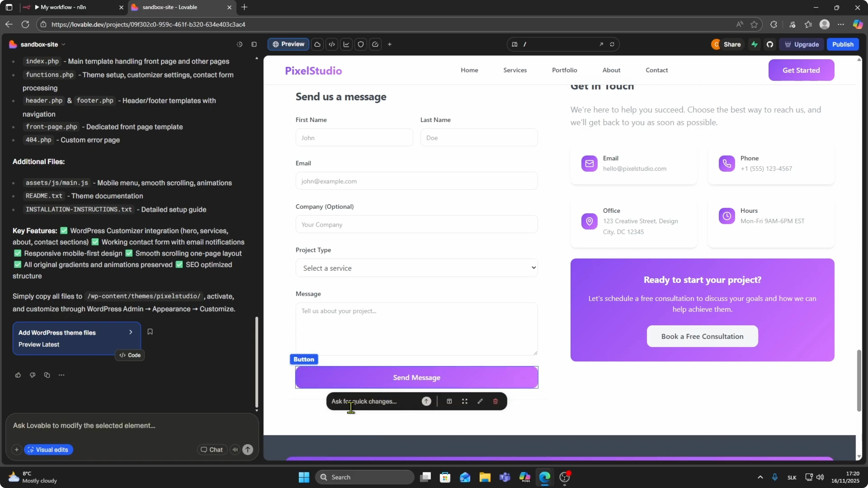The width and height of the screenshot is (868, 488).
Task: Add an attachment with the plus icon in the chat box
Action: pos(17,450)
